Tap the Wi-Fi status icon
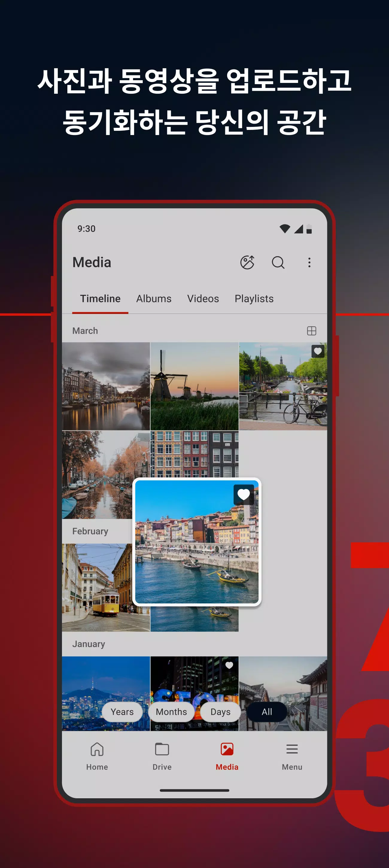 [x=285, y=229]
